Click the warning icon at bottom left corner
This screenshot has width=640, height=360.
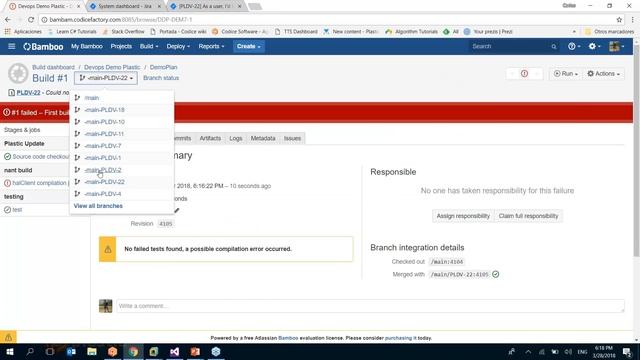point(8,337)
